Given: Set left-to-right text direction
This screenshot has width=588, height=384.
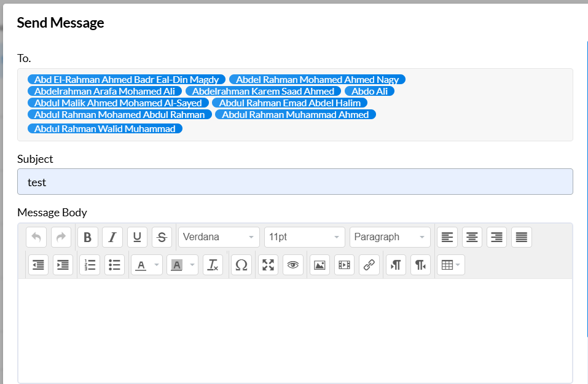Looking at the screenshot, I should point(396,265).
